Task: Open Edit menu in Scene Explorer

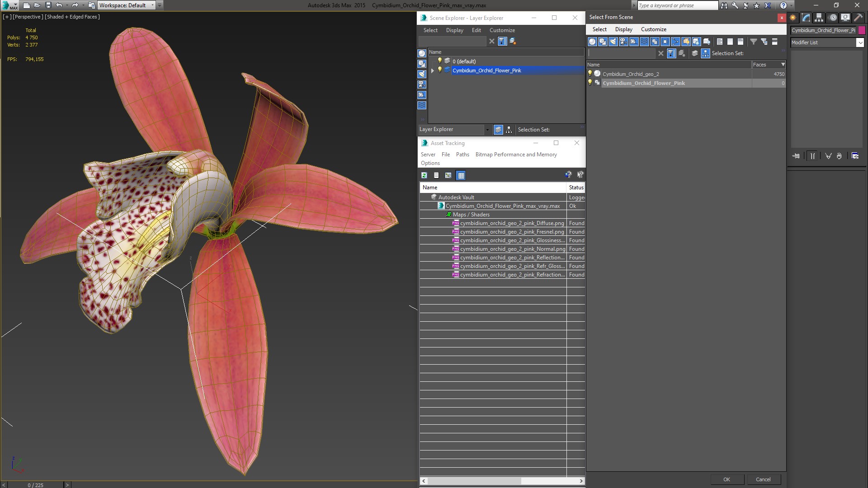Action: tap(476, 30)
